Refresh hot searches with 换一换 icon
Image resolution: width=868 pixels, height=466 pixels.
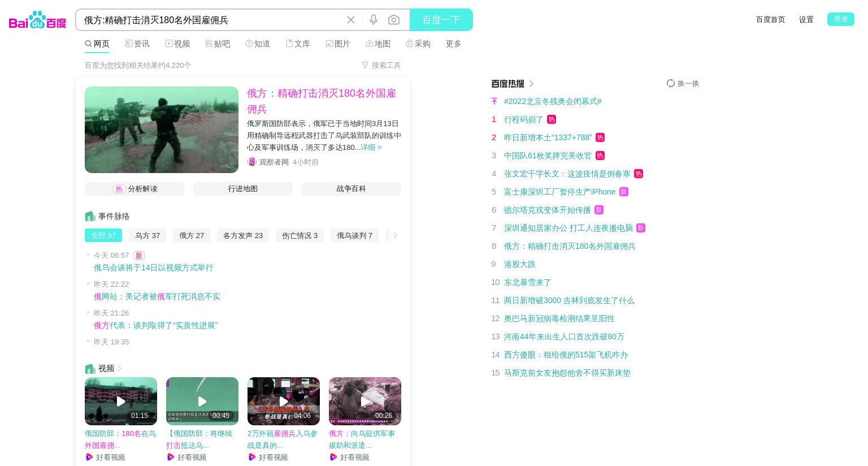click(671, 83)
